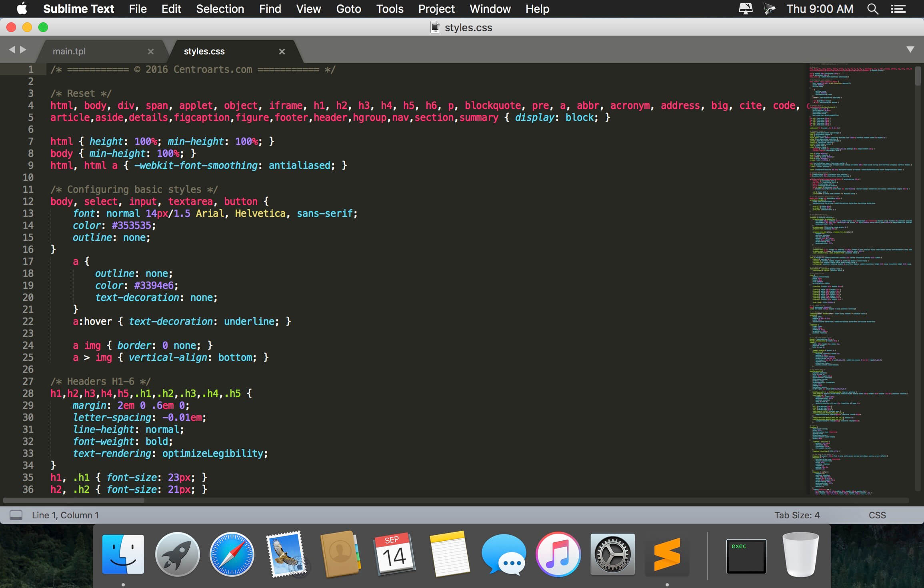Open the Terminal exec icon in dock
The height and width of the screenshot is (588, 924).
[x=746, y=555]
